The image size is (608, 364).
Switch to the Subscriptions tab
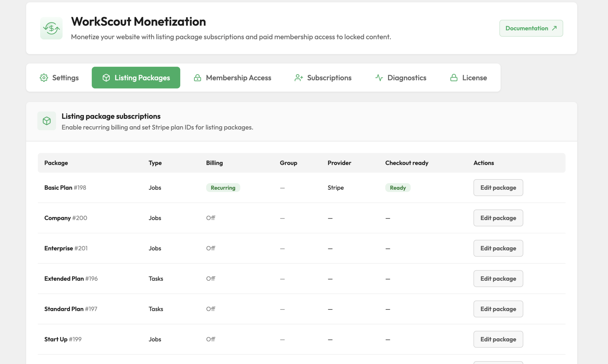point(323,78)
